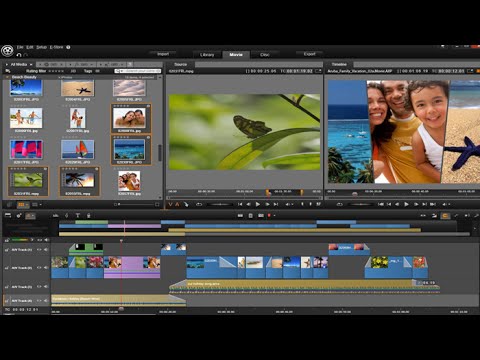The width and height of the screenshot is (480, 360).
Task: Click the 3D filter in library
Action: [73, 71]
